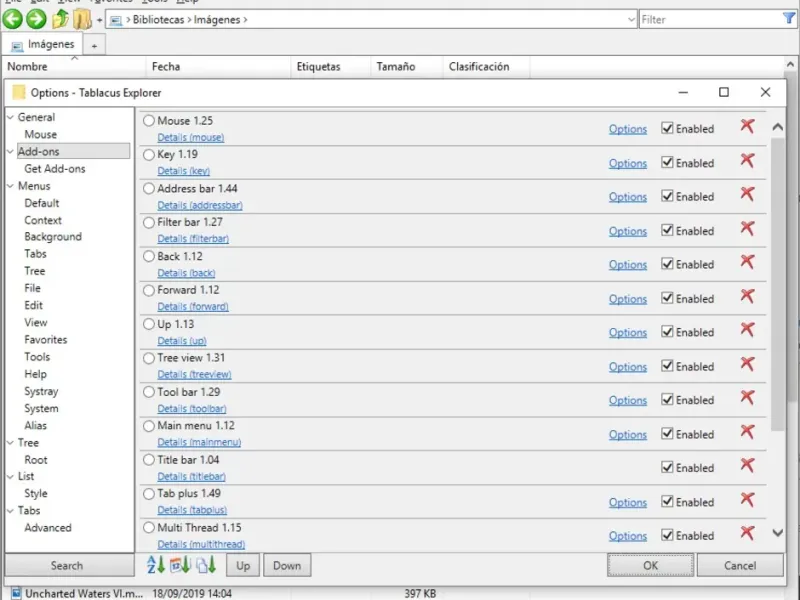This screenshot has height=600, width=800.
Task: Click the library icon in the address bar
Action: (116, 20)
